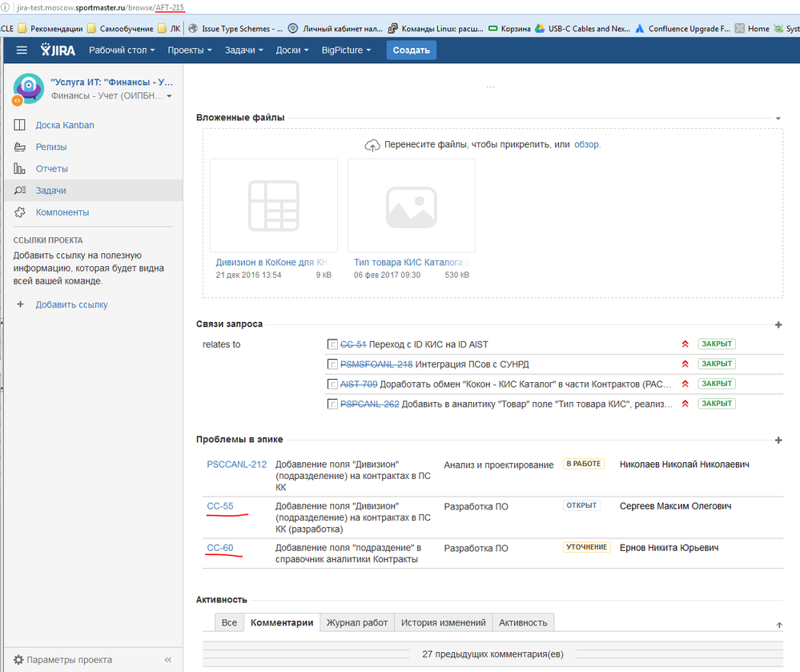The height and width of the screenshot is (672, 800).
Task: Click issue type icon beside PSPCANL-262
Action: [x=332, y=404]
